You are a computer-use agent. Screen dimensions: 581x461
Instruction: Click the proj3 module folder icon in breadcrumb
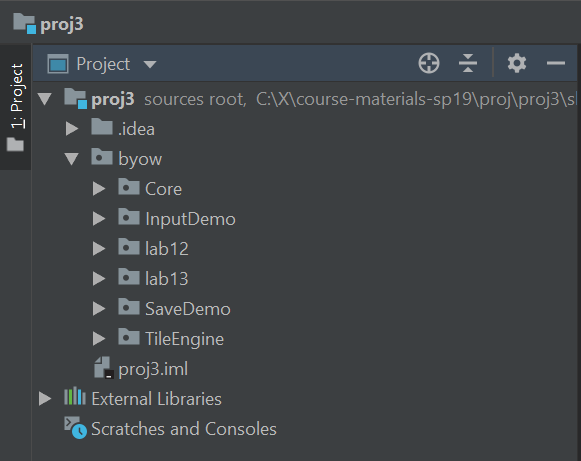24,23
